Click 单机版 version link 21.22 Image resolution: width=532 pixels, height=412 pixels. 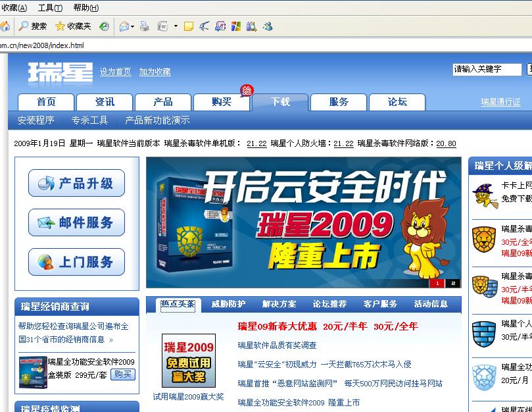(256, 143)
